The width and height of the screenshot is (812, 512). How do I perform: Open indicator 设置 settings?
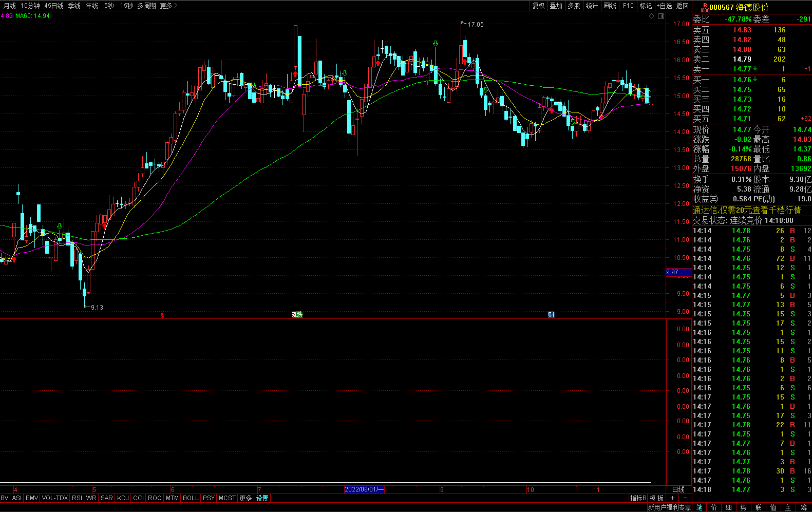[x=262, y=498]
